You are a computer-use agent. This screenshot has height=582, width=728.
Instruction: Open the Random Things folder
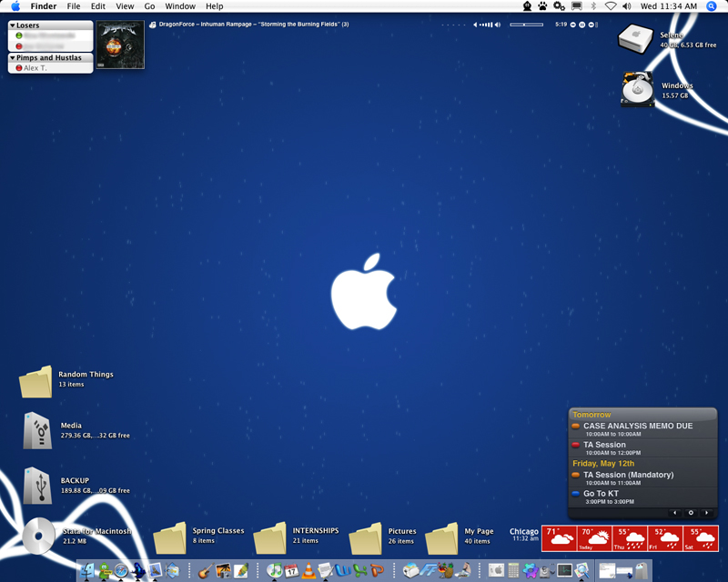coord(35,382)
